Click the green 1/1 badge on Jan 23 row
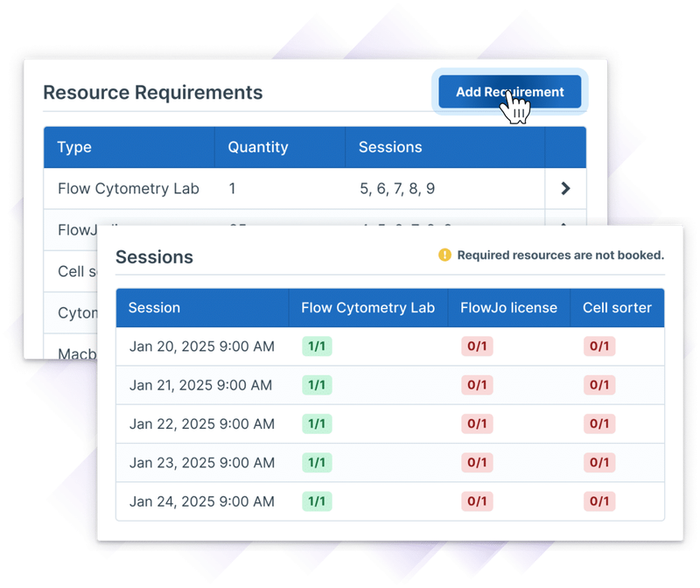 (x=317, y=463)
